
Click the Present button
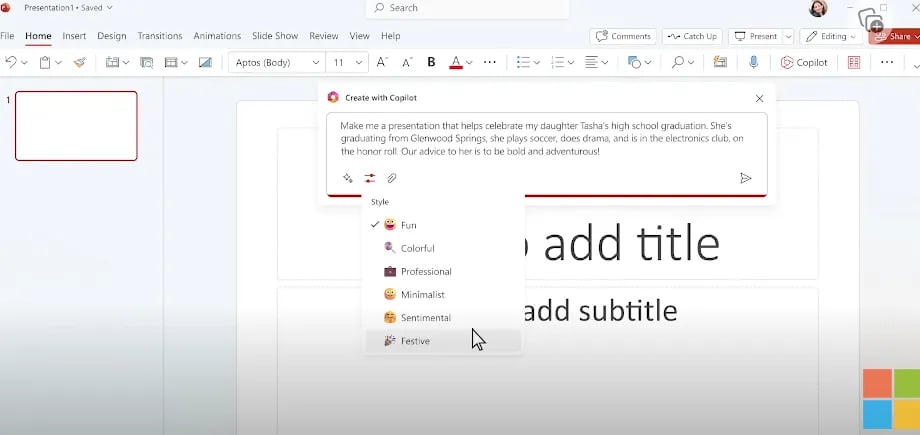click(756, 36)
